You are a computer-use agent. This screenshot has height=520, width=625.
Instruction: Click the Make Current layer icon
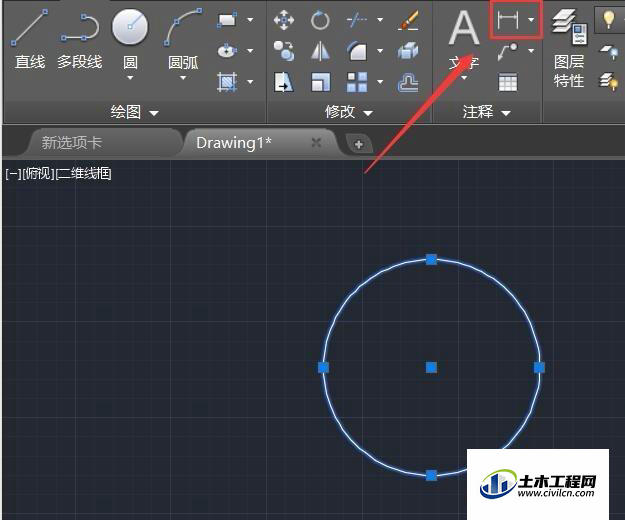click(609, 52)
